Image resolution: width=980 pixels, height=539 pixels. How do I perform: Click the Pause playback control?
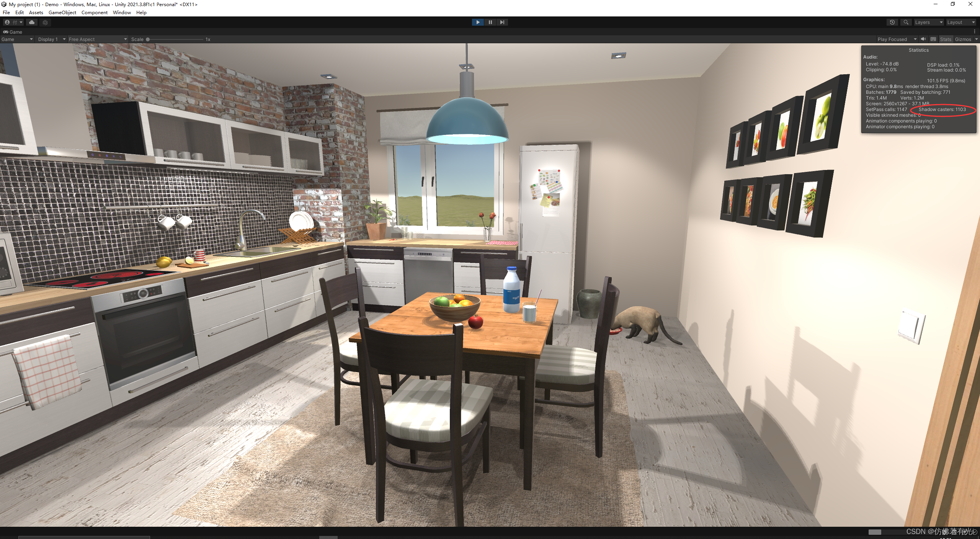click(x=490, y=22)
